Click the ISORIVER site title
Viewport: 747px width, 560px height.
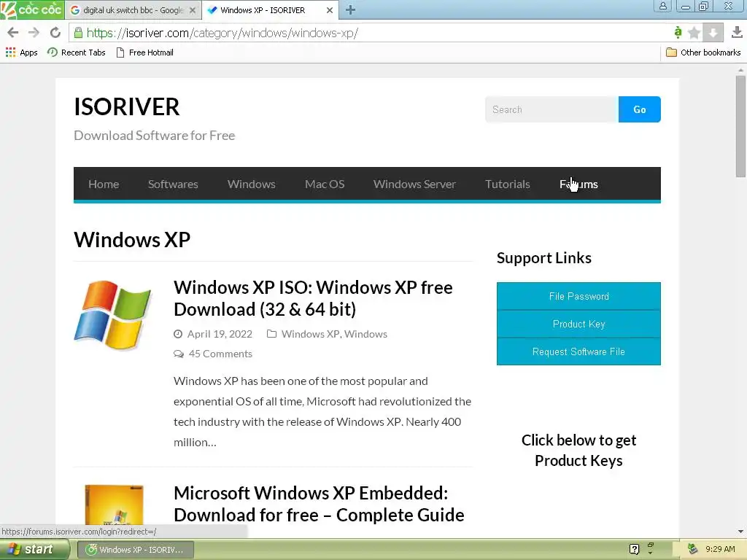click(127, 106)
